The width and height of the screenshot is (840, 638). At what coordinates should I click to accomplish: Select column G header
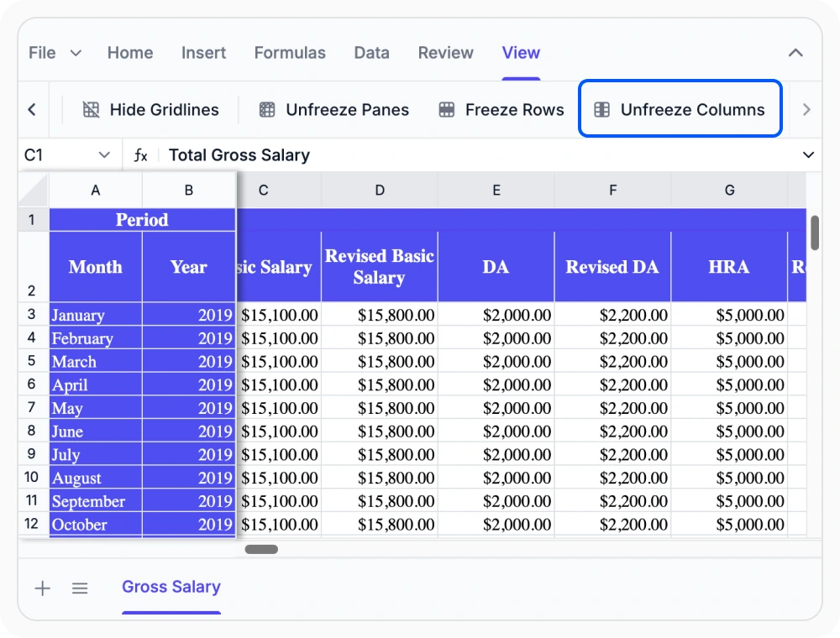click(x=730, y=191)
